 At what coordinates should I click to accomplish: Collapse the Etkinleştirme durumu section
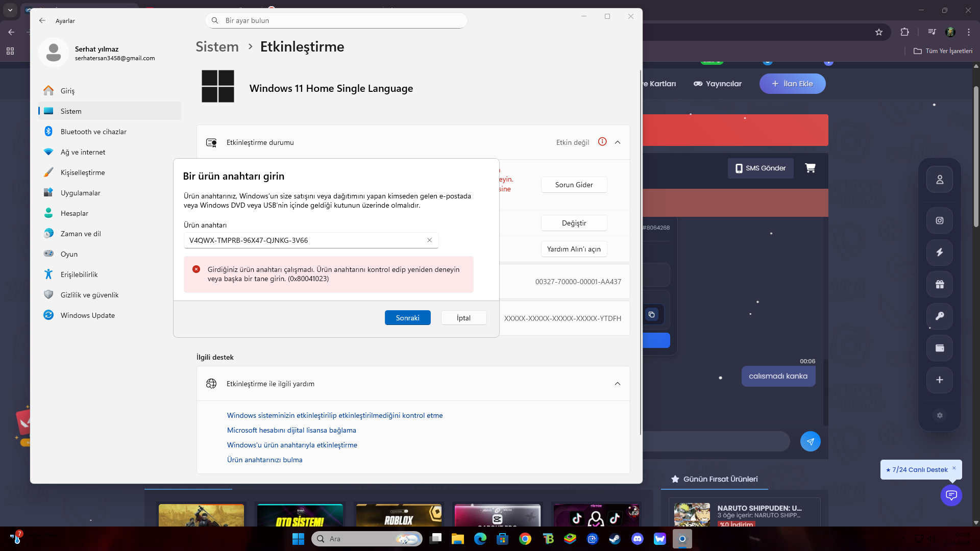click(618, 142)
